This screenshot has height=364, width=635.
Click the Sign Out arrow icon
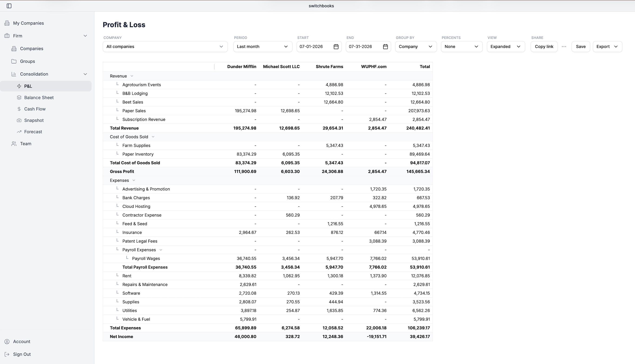coord(7,354)
